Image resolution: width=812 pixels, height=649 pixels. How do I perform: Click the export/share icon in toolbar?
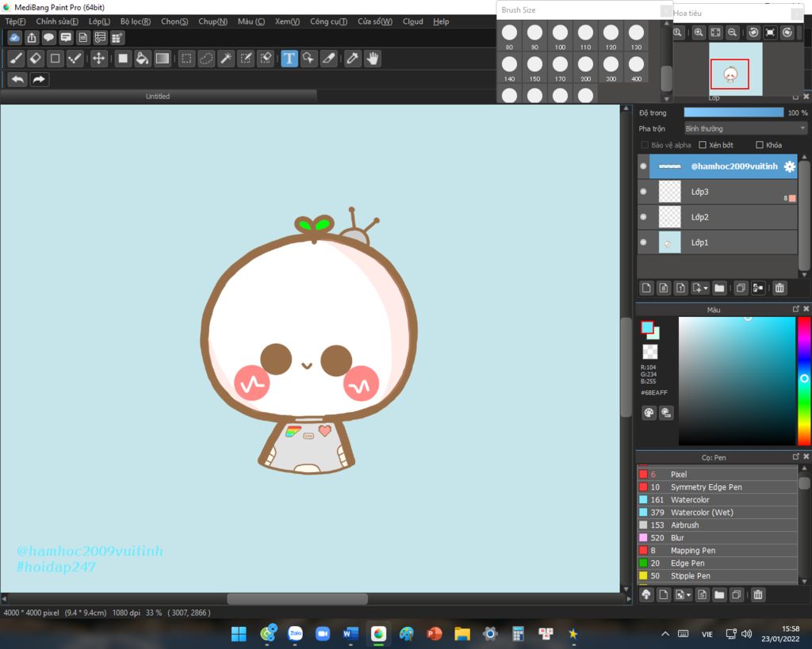click(32, 37)
